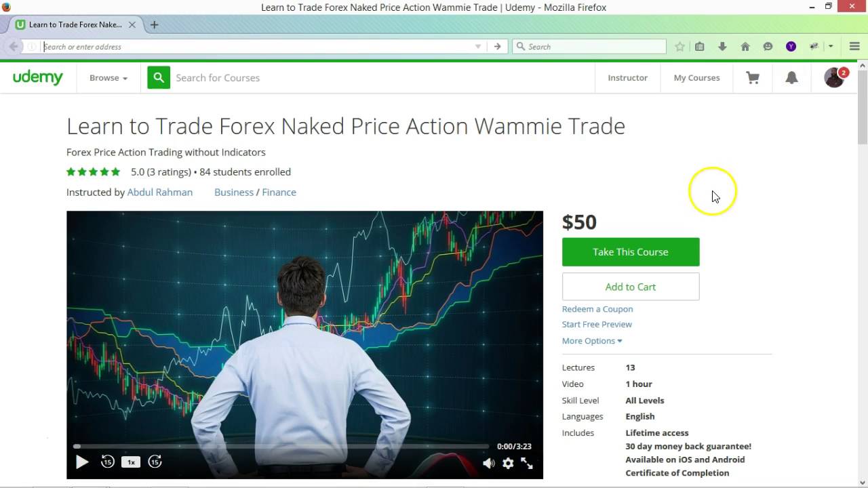Click the green course search magnifier button
The height and width of the screenshot is (488, 868).
pyautogui.click(x=159, y=77)
